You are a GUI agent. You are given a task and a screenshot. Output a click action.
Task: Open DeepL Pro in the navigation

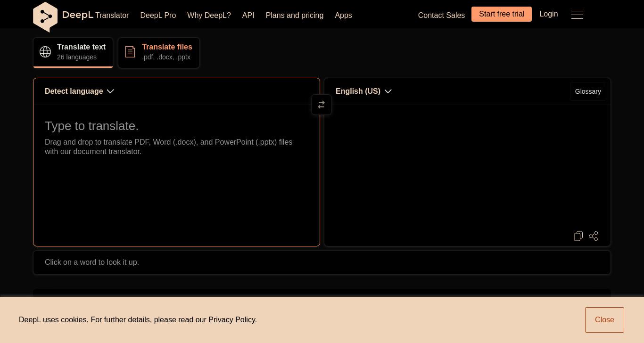point(158,16)
